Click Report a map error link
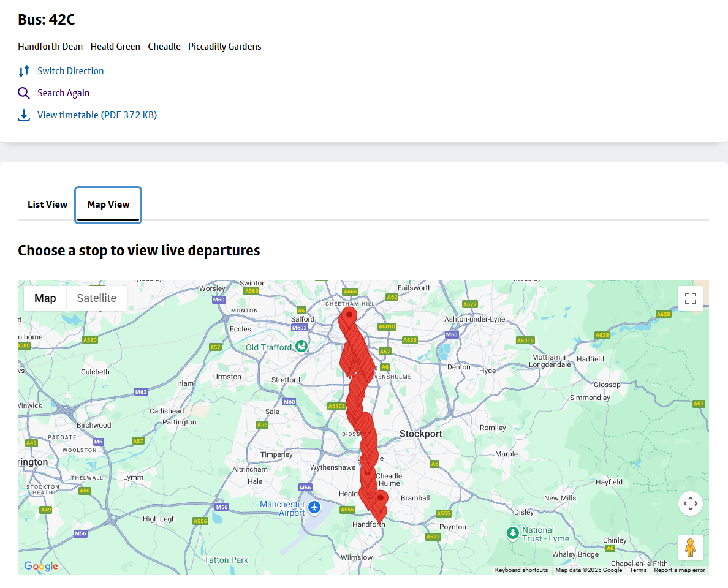The image size is (728, 588). (680, 570)
